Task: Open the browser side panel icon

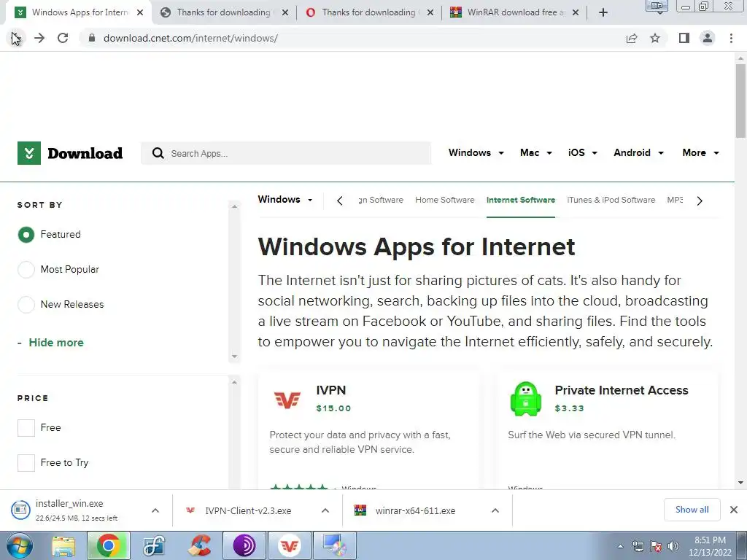Action: pyautogui.click(x=684, y=38)
